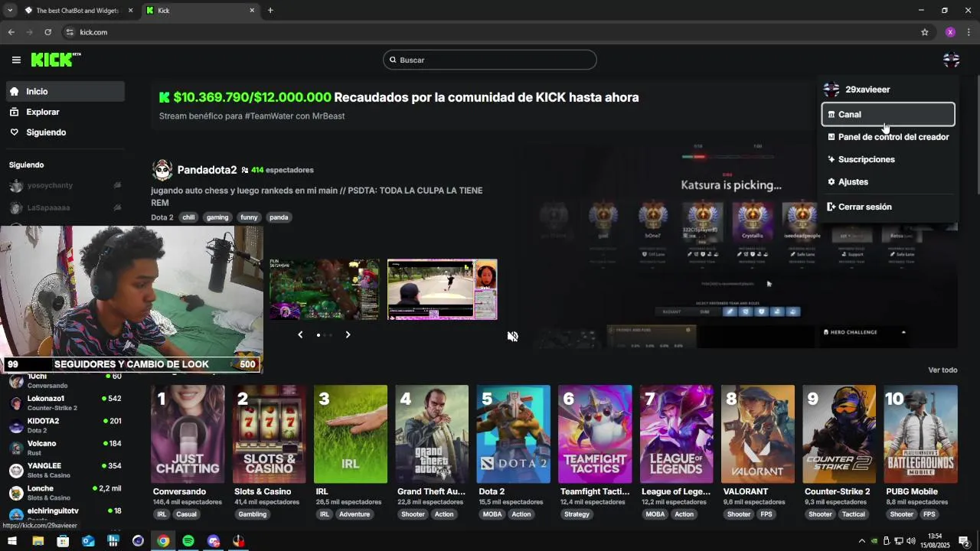Viewport: 980px width, 551px height.
Task: Click the panda stream tag
Action: point(279,217)
